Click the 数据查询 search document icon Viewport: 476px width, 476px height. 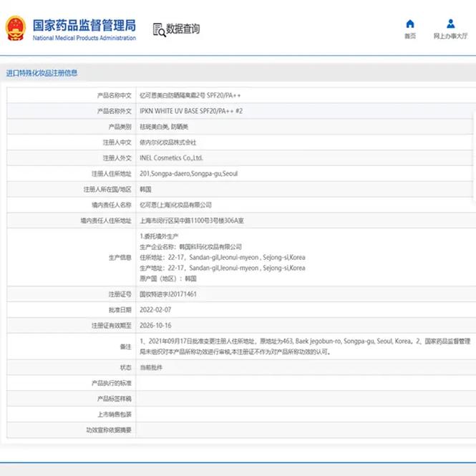click(x=159, y=30)
